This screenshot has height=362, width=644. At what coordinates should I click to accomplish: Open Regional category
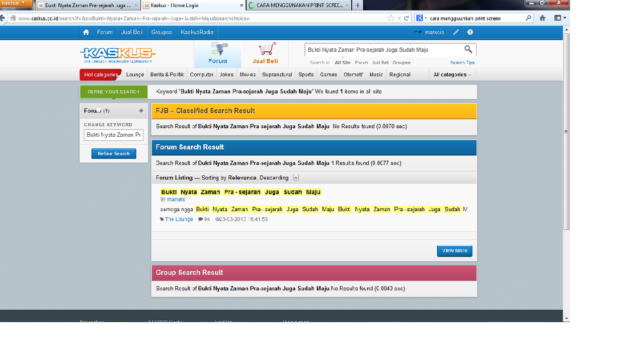400,74
